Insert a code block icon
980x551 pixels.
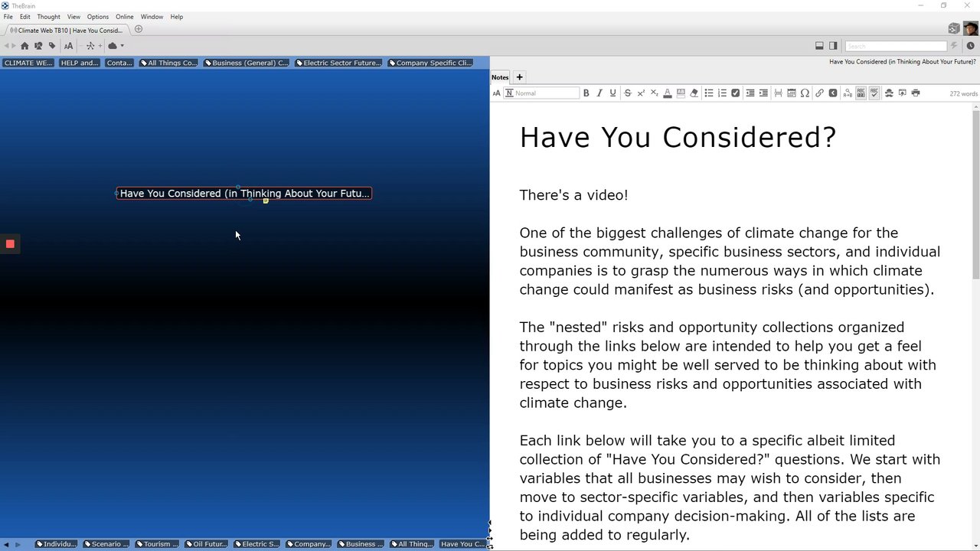point(833,93)
